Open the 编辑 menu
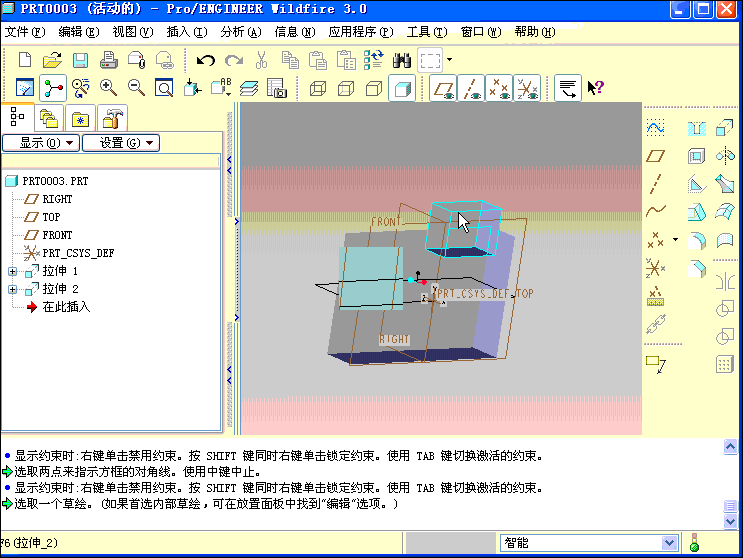 click(79, 32)
